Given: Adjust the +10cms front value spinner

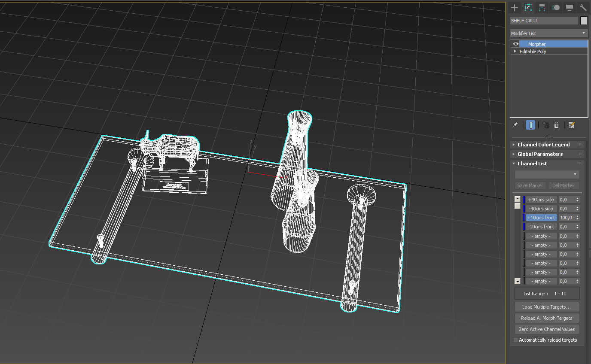Looking at the screenshot, I should (578, 218).
